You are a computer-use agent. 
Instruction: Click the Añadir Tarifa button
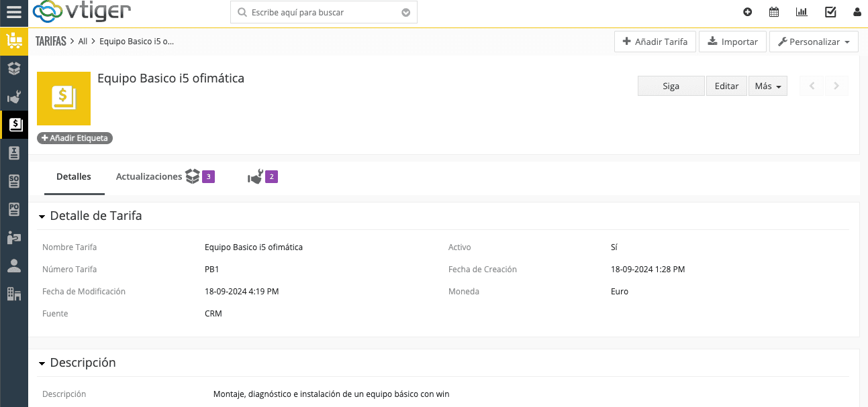coord(655,42)
